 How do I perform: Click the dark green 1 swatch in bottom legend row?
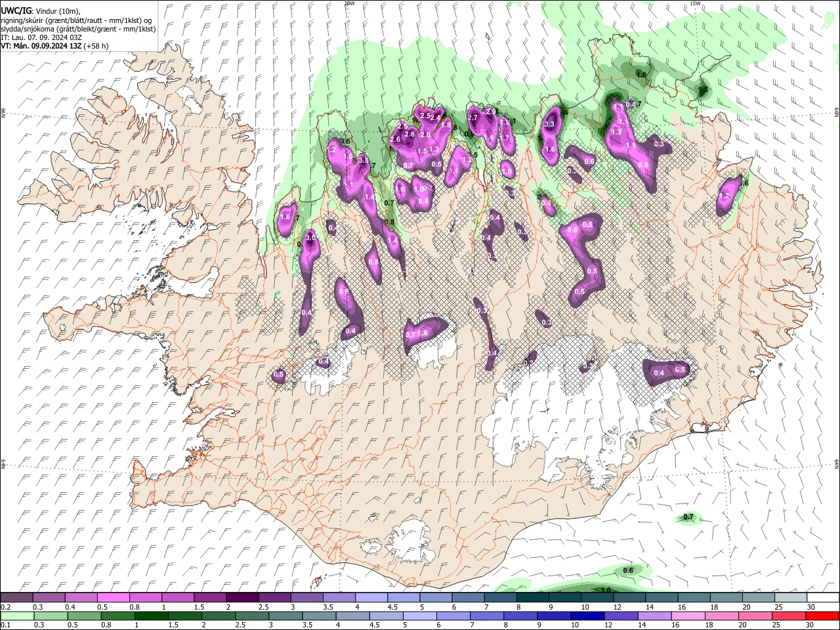click(150, 616)
